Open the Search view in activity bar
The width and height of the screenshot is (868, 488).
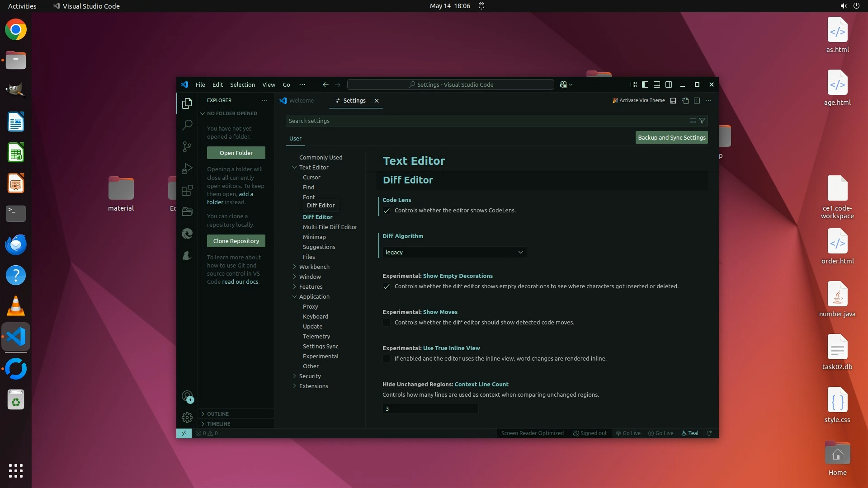[187, 125]
